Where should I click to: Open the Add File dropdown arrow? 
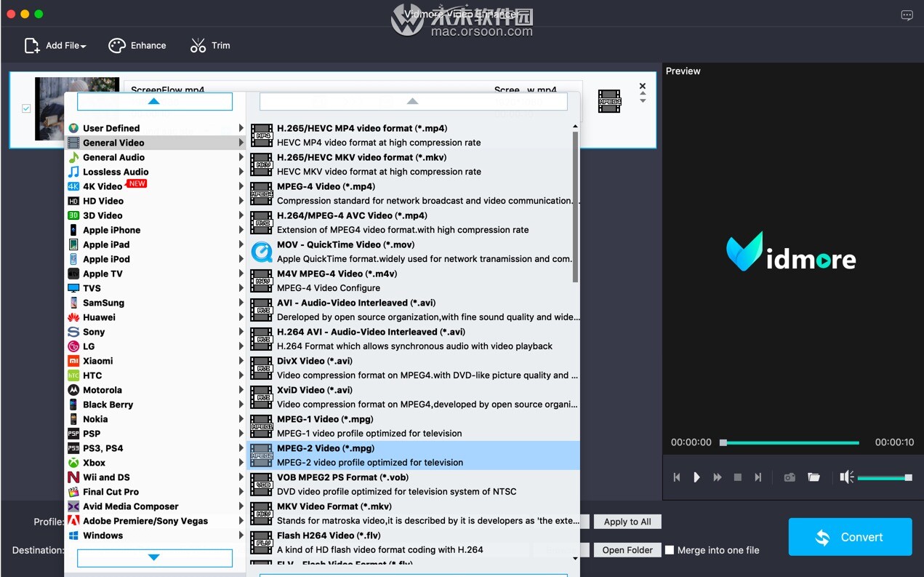pos(84,47)
